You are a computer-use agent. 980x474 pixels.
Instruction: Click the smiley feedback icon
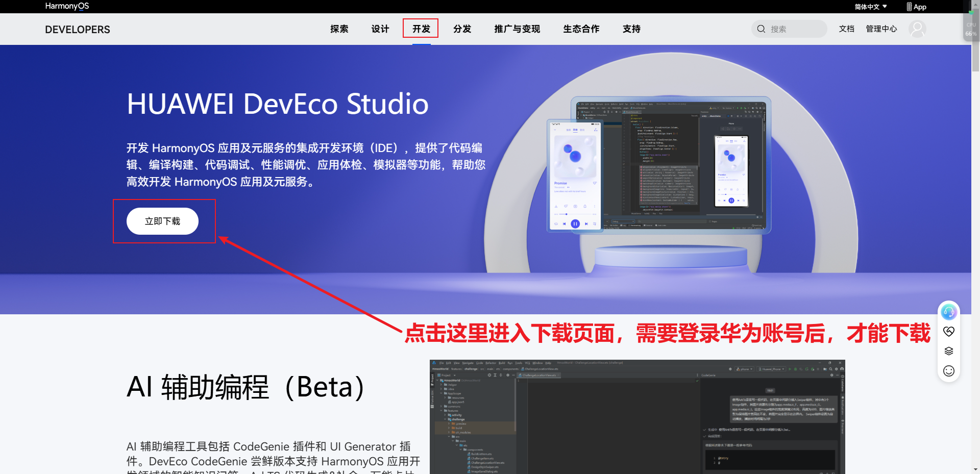click(948, 371)
